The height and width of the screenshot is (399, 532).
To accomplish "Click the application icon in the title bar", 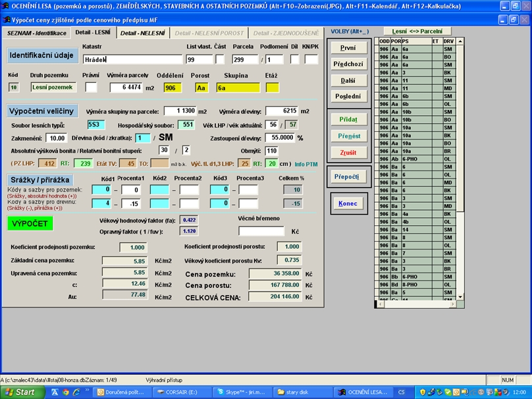I will coord(6,6).
